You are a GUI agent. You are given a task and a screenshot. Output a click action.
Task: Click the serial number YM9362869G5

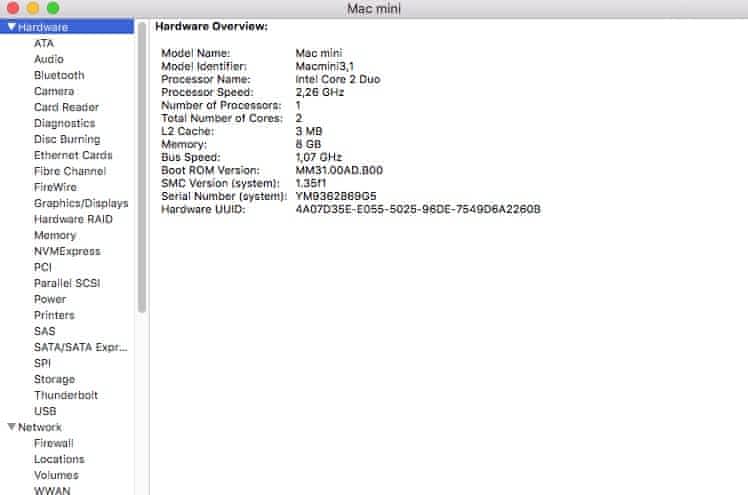(336, 196)
